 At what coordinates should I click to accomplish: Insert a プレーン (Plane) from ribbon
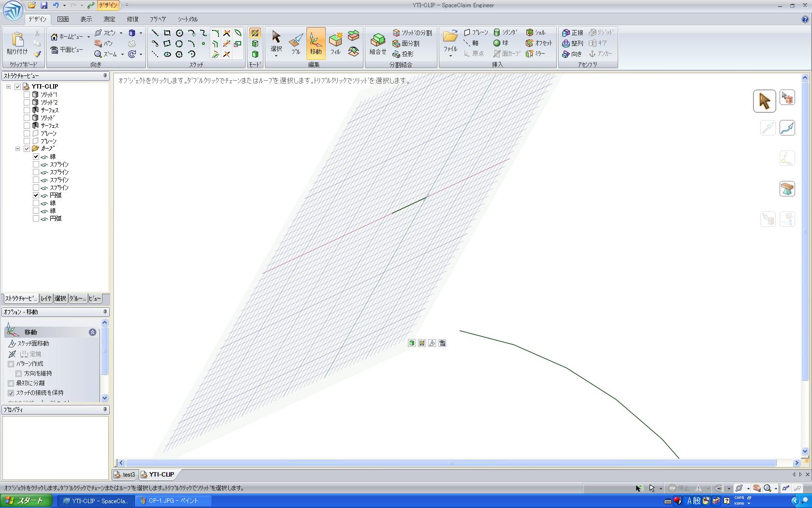(x=476, y=32)
